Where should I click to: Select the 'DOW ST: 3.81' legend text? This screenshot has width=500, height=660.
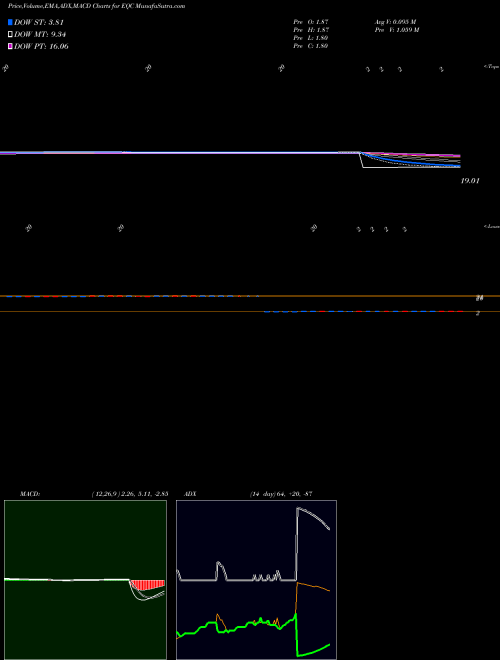click(x=39, y=22)
